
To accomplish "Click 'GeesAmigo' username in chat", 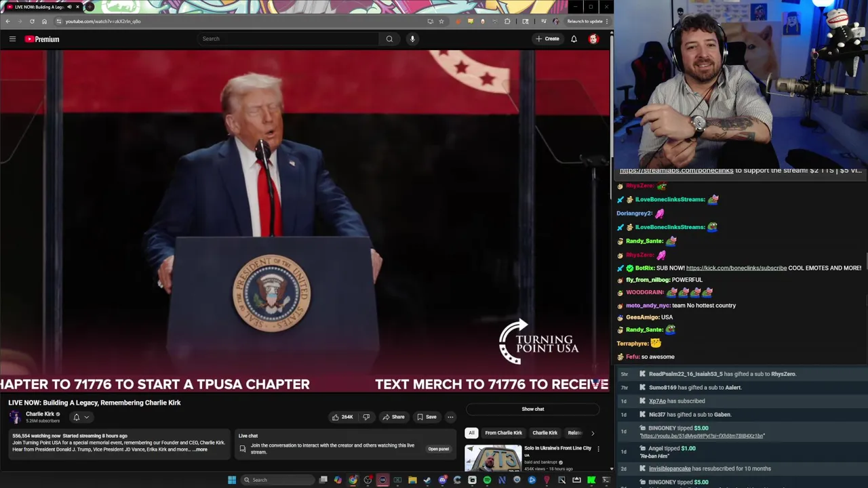I will [x=642, y=317].
